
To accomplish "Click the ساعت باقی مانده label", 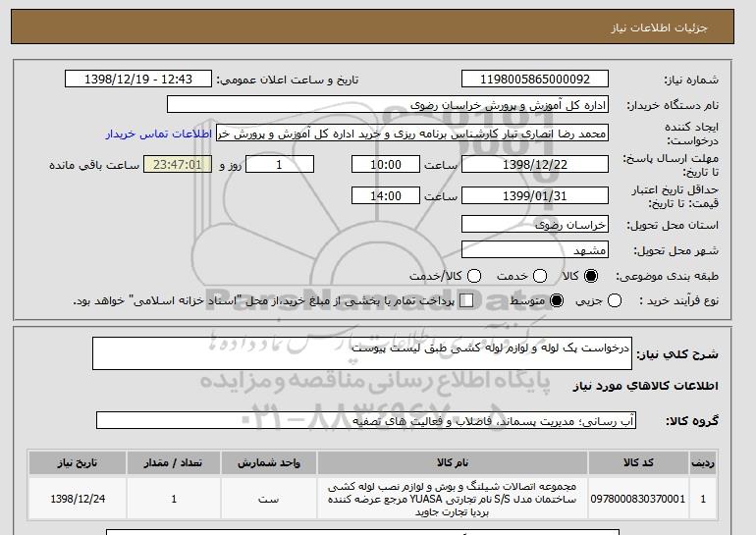I will tap(94, 165).
